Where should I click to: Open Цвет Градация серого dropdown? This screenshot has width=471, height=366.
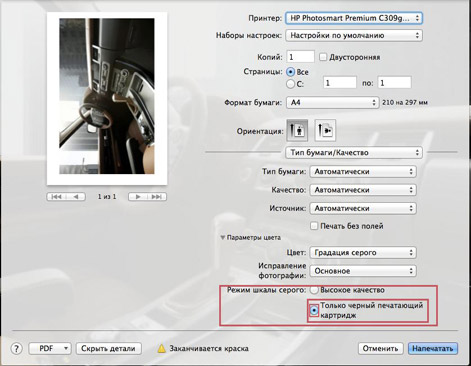point(363,252)
